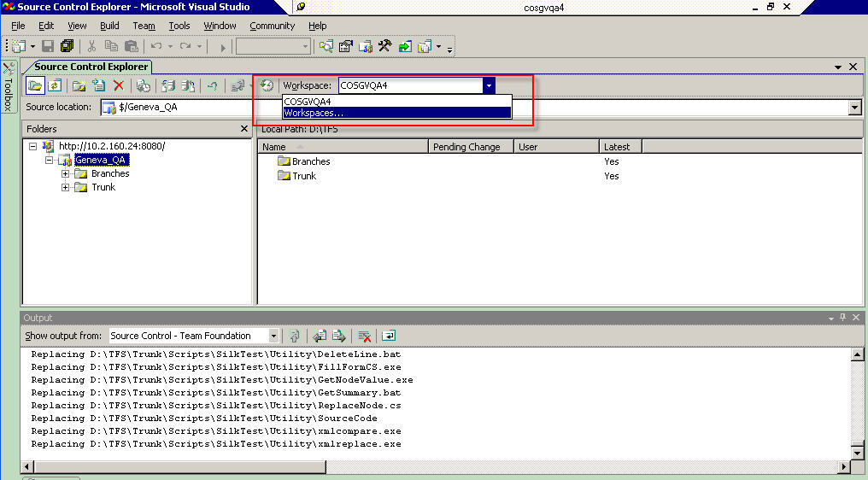Open the File menu

(18, 26)
